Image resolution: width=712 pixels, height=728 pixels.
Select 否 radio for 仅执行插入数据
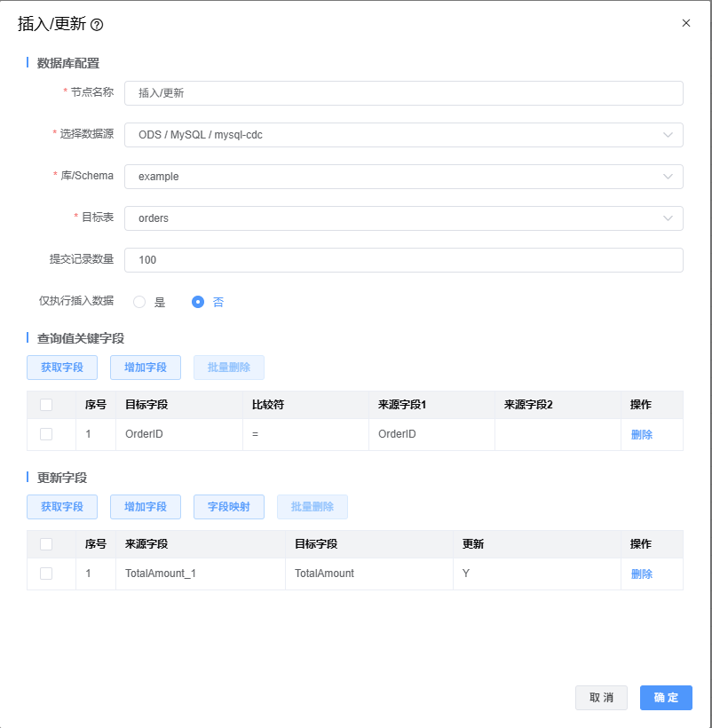click(x=198, y=302)
